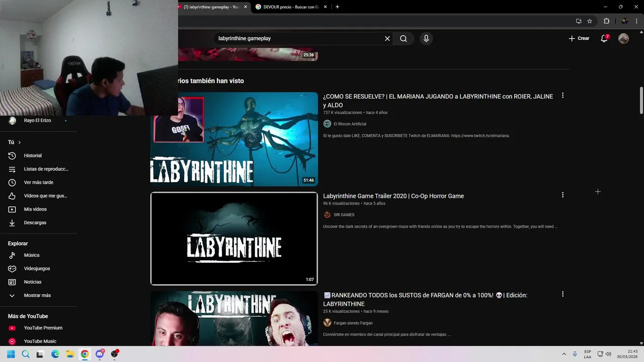Open Ver más tarde list
Screen dimensions: 644x362
pos(39,182)
